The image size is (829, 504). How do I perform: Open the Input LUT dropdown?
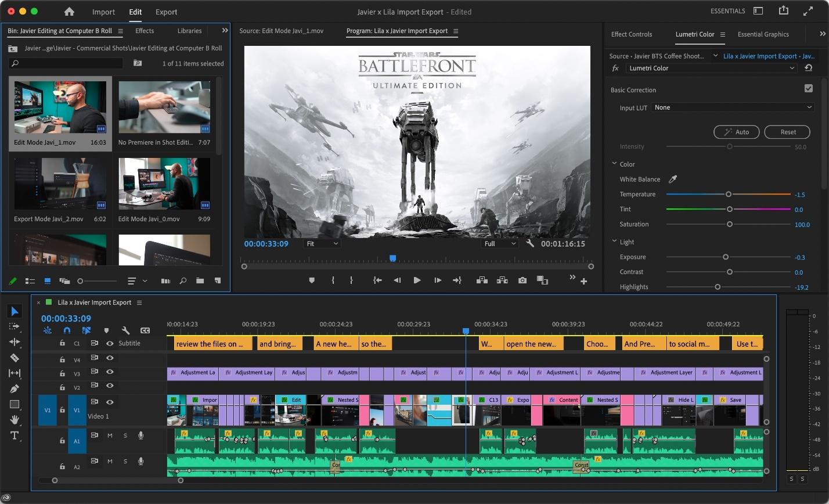click(x=733, y=107)
